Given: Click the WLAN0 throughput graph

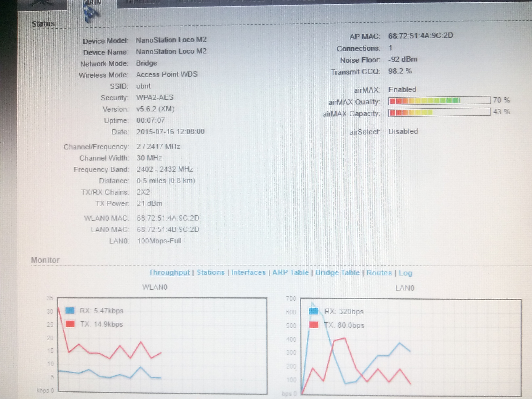Looking at the screenshot, I should pyautogui.click(x=162, y=346).
